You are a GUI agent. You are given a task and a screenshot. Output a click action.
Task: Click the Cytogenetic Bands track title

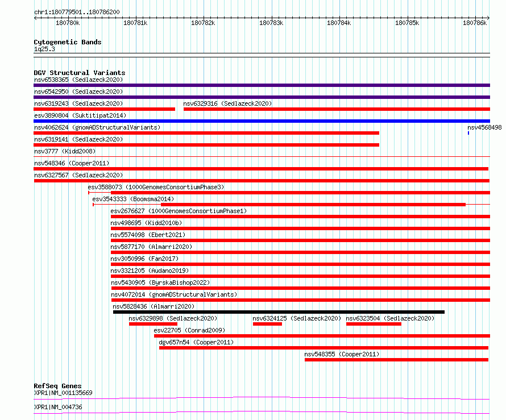point(68,42)
